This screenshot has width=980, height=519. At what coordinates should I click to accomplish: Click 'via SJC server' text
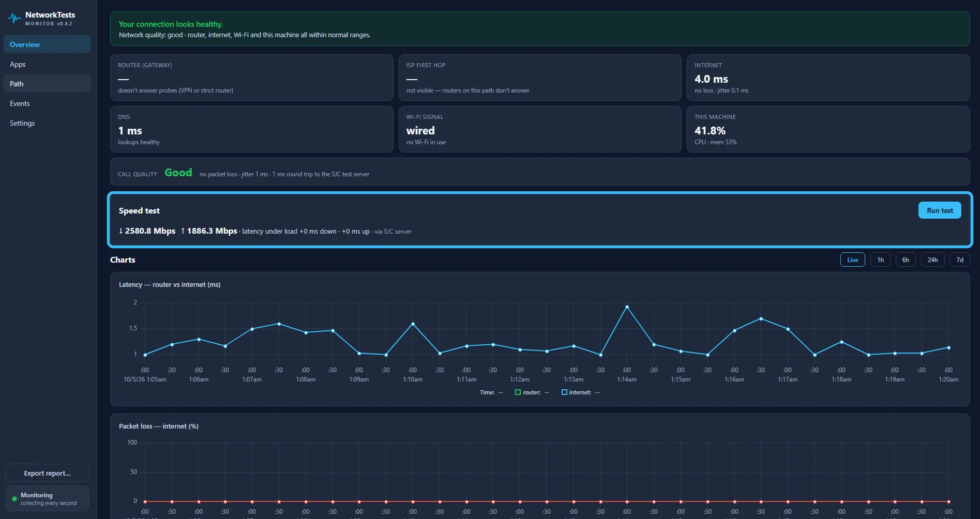point(393,232)
